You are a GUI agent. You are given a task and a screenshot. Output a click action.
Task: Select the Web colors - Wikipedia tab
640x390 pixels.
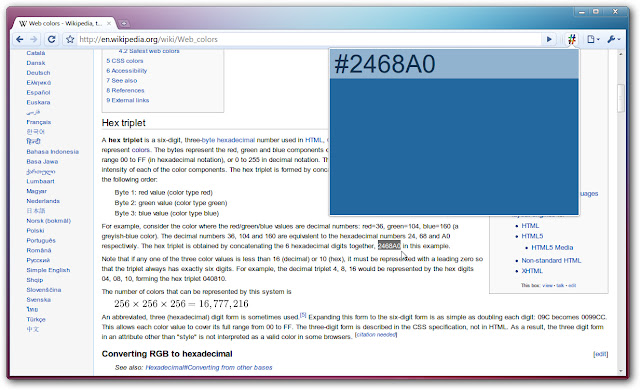pyautogui.click(x=64, y=24)
